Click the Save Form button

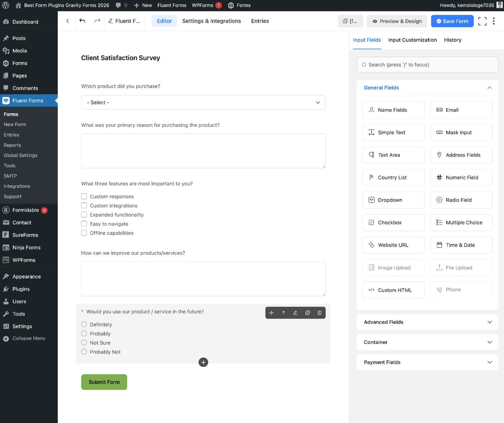click(x=452, y=21)
